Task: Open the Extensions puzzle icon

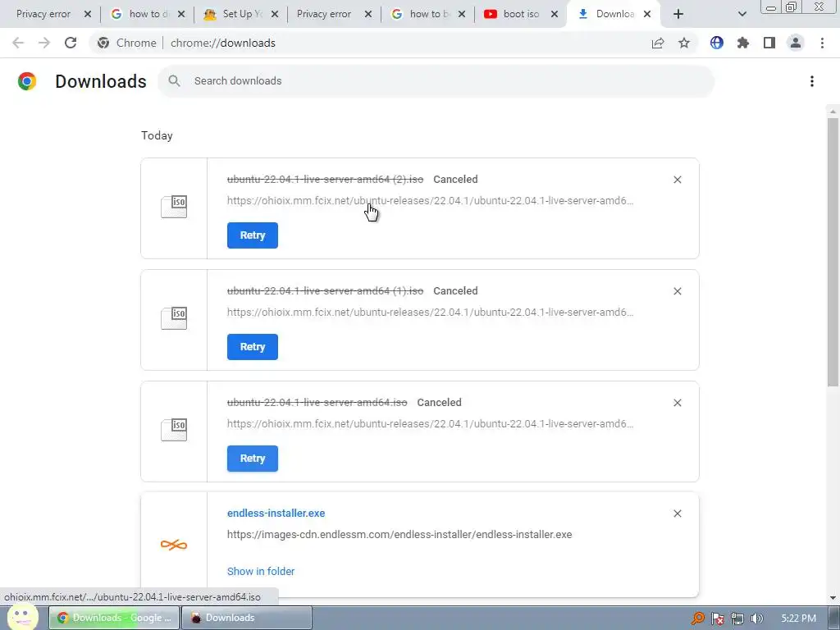Action: pos(743,43)
